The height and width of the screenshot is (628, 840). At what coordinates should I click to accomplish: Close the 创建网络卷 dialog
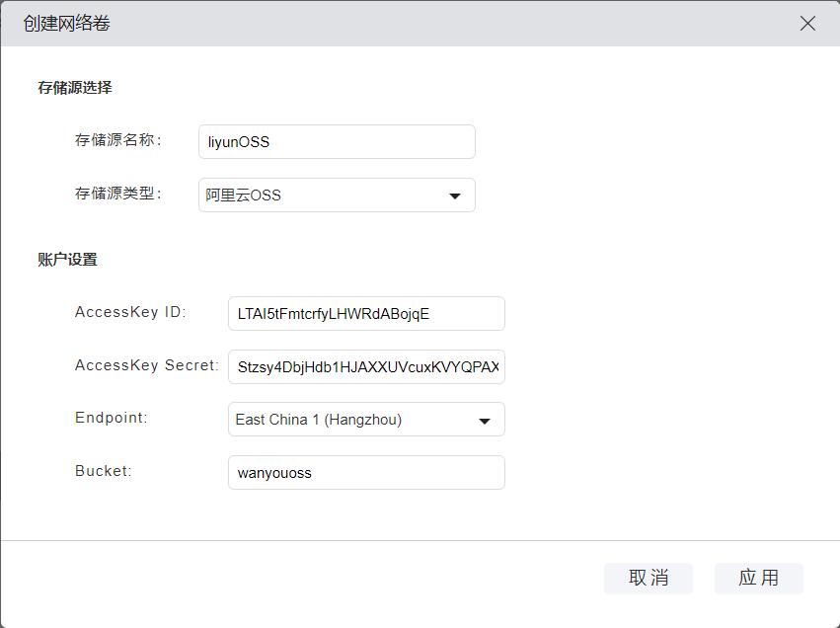[808, 23]
